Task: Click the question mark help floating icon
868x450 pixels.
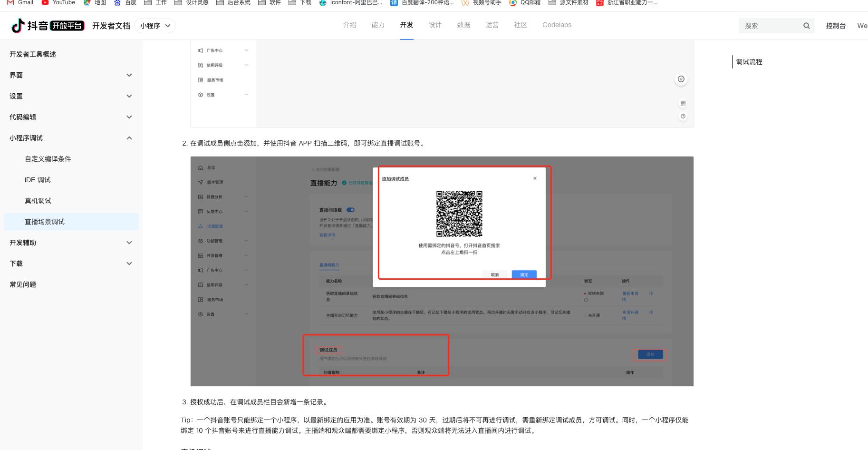Action: tap(683, 117)
